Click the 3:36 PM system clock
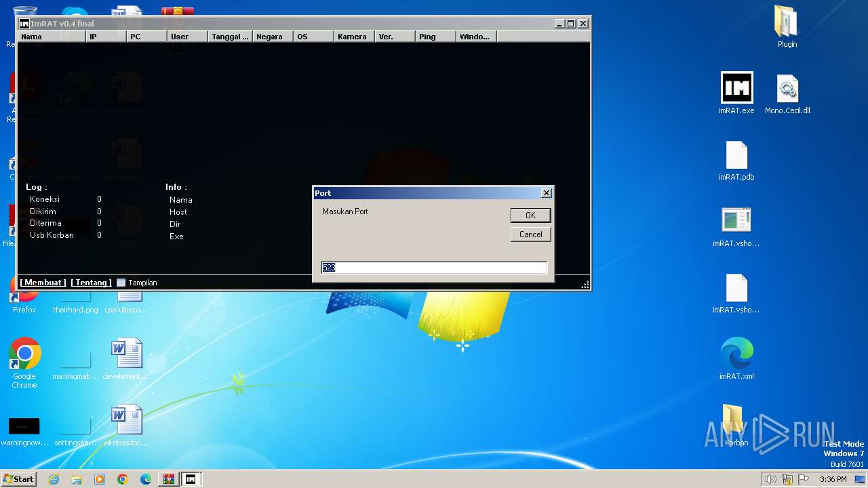868x488 pixels. pos(833,479)
